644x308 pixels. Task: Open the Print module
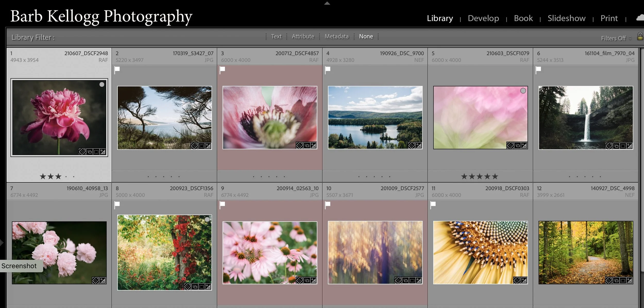[x=609, y=18]
